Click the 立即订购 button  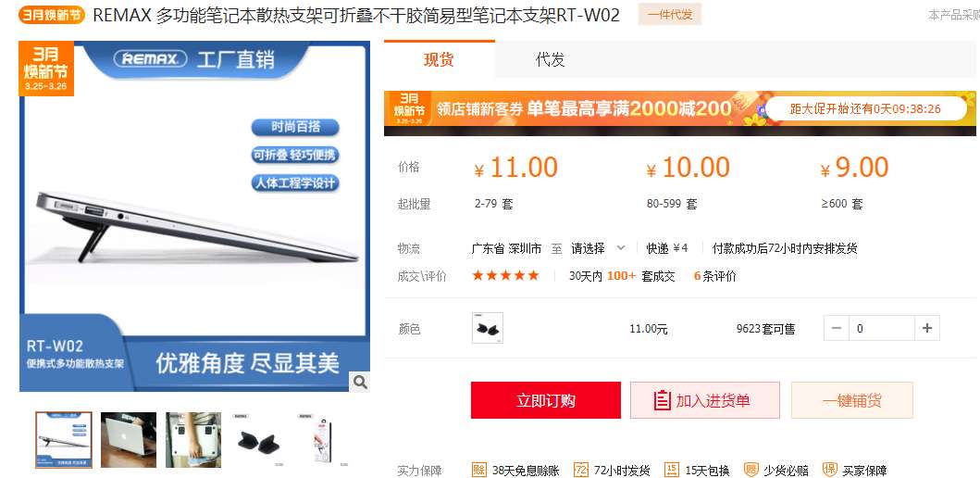click(546, 400)
